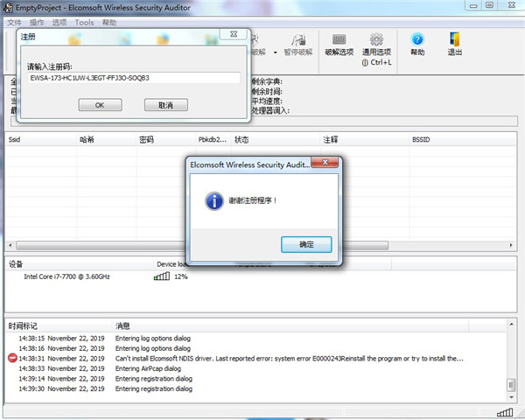Click the blue 帮助 help icon
The width and height of the screenshot is (525, 420).
pyautogui.click(x=417, y=39)
